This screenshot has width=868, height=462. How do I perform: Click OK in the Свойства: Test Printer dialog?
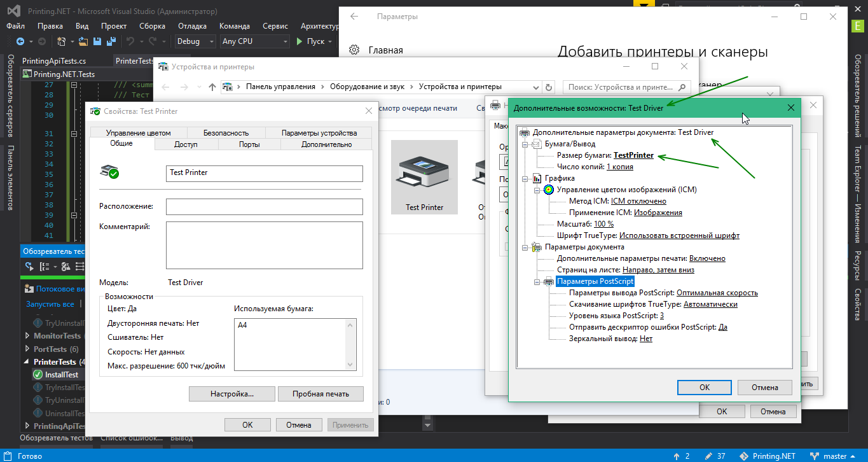coord(247,425)
